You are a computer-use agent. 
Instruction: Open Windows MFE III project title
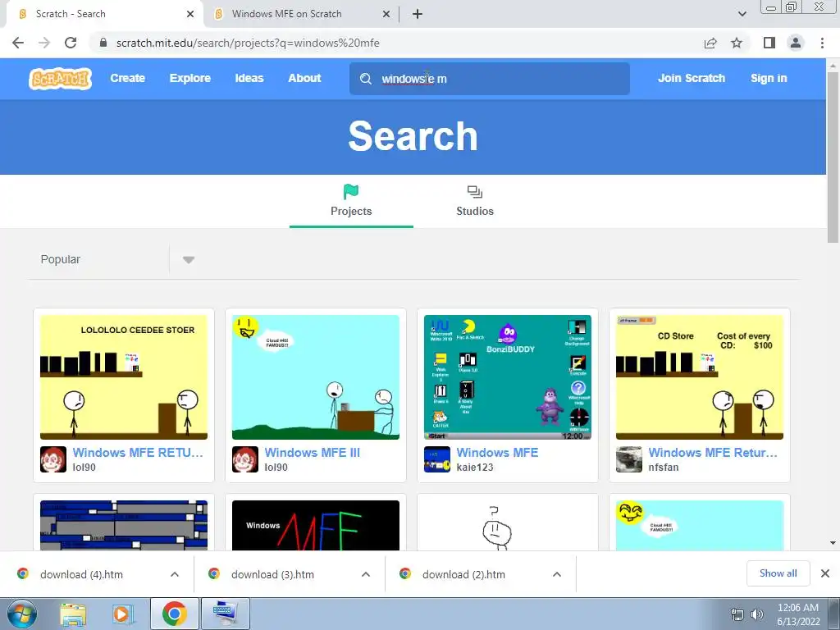[x=313, y=453]
